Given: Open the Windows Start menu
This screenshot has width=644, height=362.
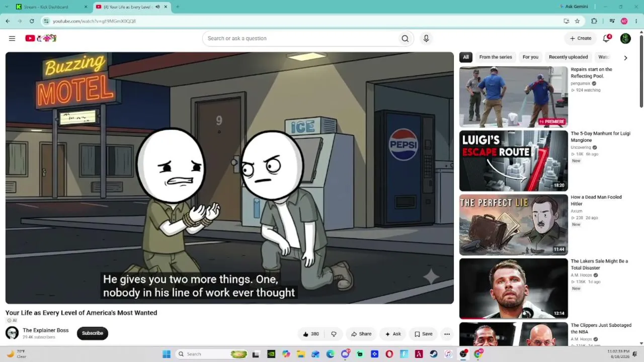Looking at the screenshot, I should (167, 354).
